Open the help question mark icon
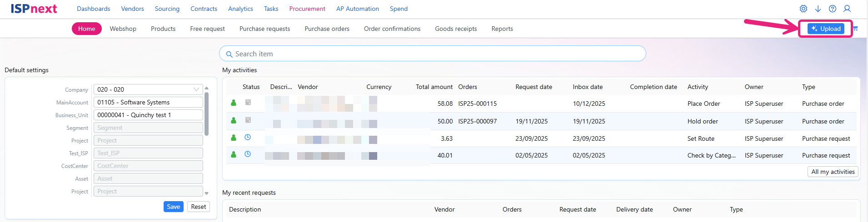This screenshot has width=868, height=222. (x=833, y=9)
